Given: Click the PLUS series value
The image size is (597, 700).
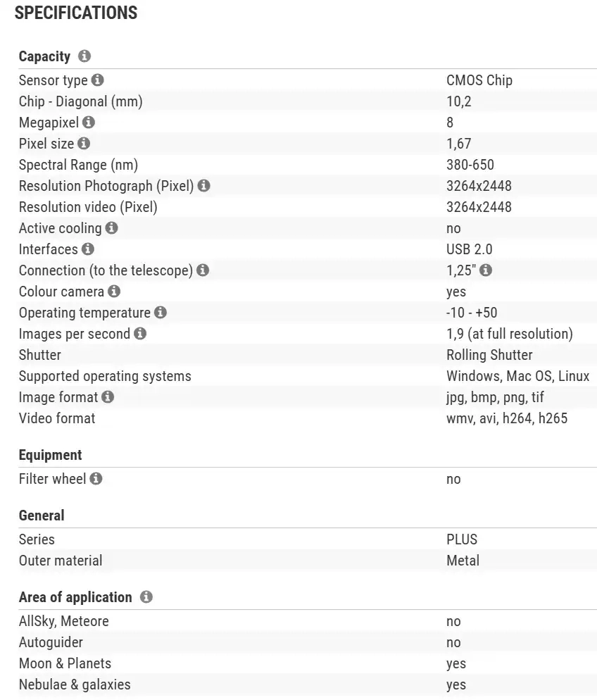Looking at the screenshot, I should pos(462,539).
